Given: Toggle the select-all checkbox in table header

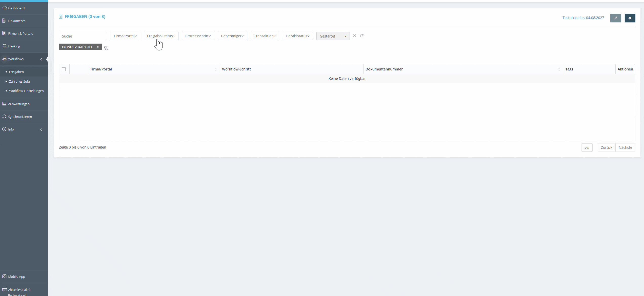Looking at the screenshot, I should tap(64, 69).
